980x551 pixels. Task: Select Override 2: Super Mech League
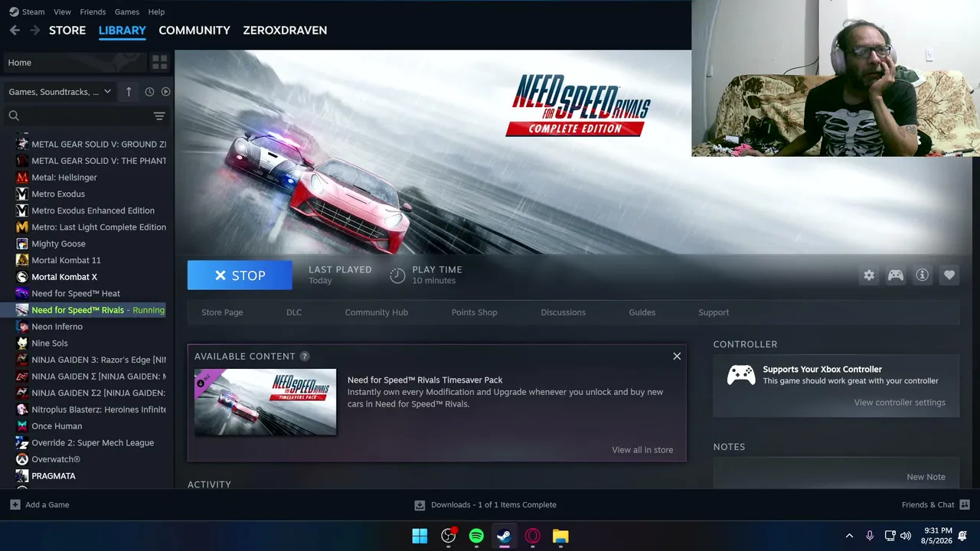click(x=93, y=443)
